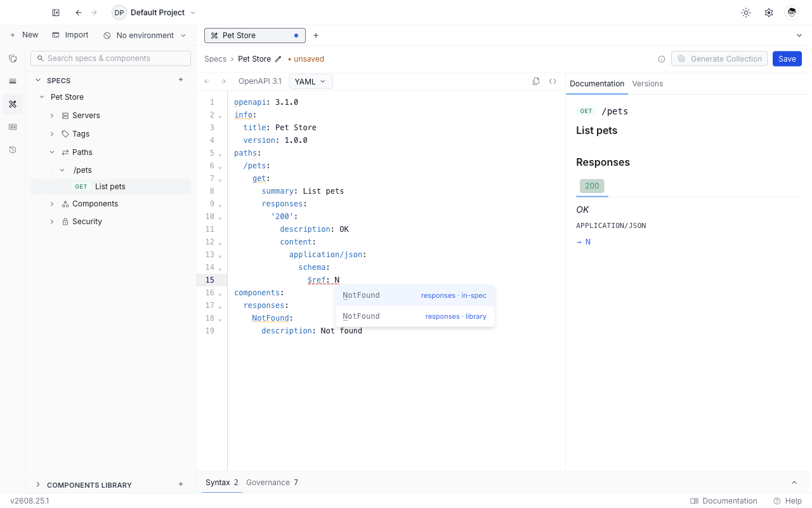
Task: Click the New button
Action: pyautogui.click(x=23, y=35)
